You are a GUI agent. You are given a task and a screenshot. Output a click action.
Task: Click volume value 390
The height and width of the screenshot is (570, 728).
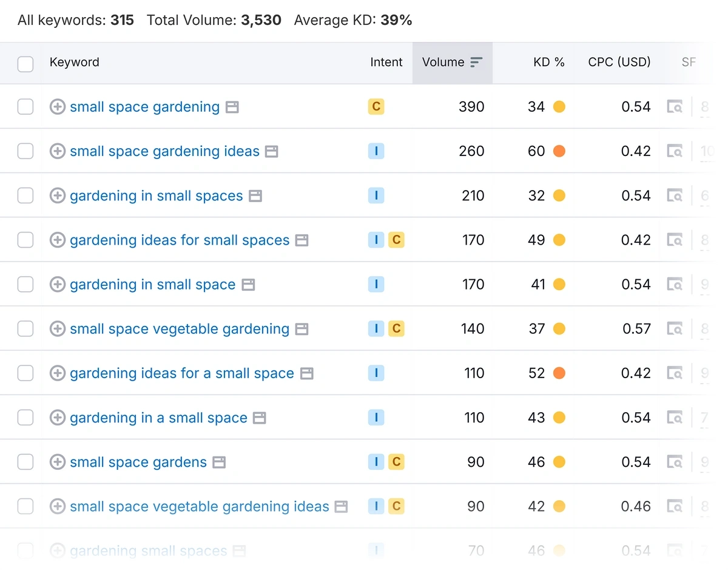471,107
